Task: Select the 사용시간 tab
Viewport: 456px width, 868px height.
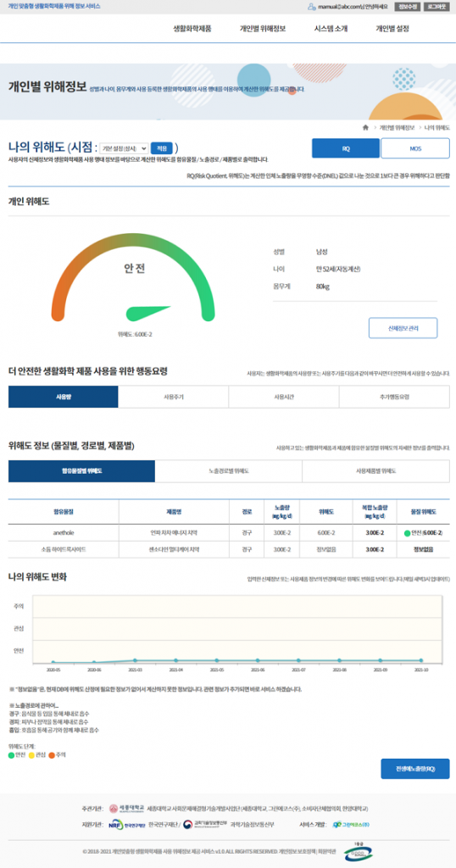Action: click(x=284, y=397)
